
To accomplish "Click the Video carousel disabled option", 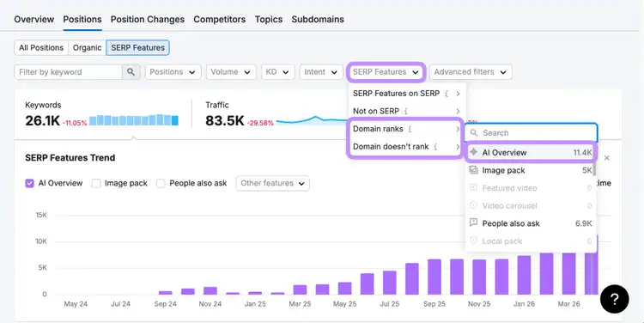I will pyautogui.click(x=531, y=205).
